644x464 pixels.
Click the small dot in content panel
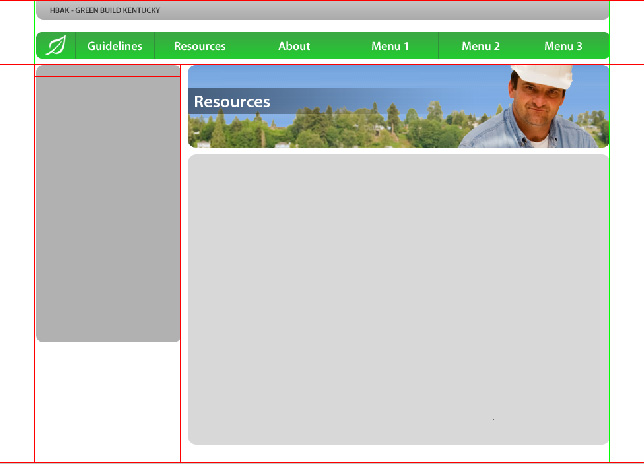(x=494, y=420)
